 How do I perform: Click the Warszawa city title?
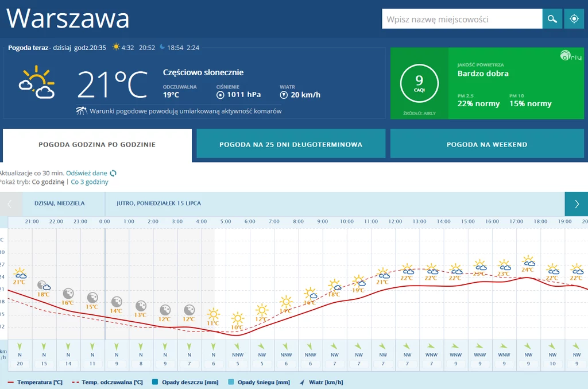click(68, 18)
